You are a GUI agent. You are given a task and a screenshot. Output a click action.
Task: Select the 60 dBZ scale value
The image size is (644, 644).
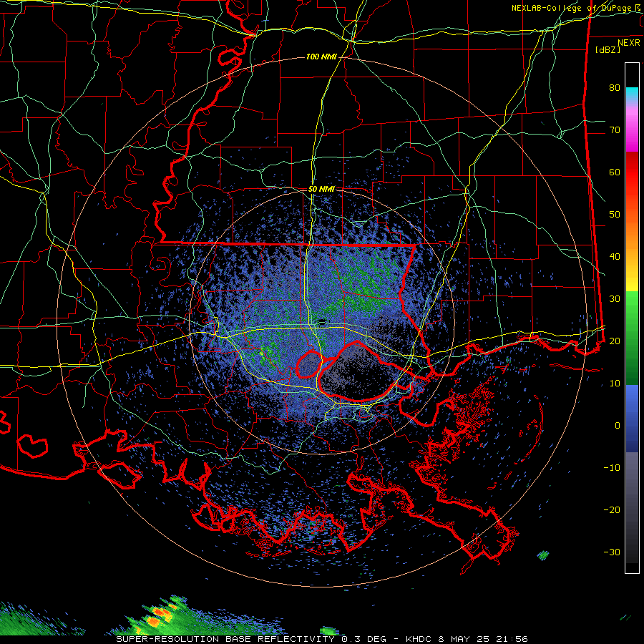(x=615, y=172)
